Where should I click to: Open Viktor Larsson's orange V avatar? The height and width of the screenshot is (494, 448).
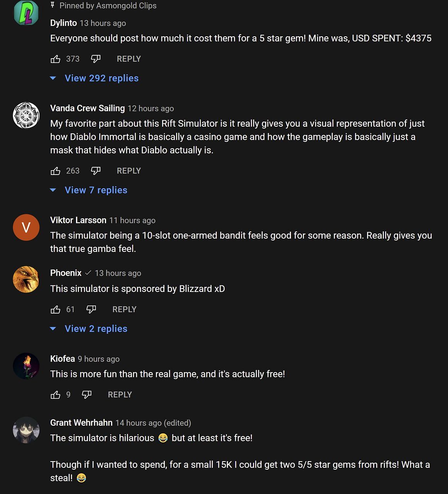tap(26, 227)
